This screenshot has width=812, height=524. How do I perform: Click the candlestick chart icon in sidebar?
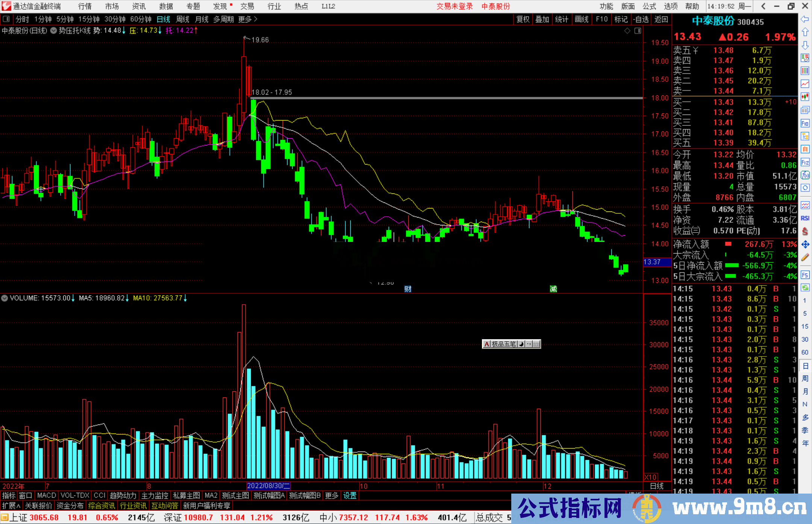tap(805, 97)
